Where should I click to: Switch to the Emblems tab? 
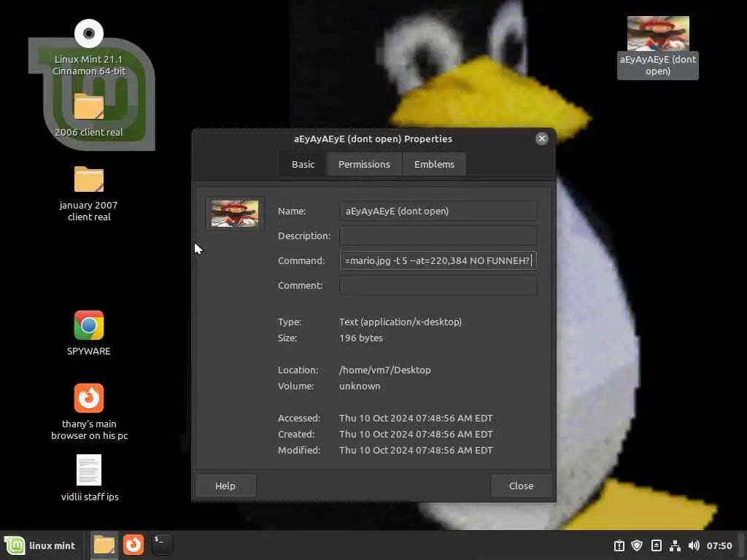pos(434,164)
